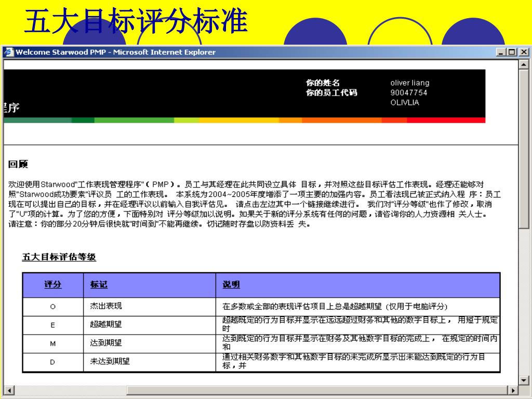
Task: Maximize the Welcome Starwood PMP window
Action: 512,52
